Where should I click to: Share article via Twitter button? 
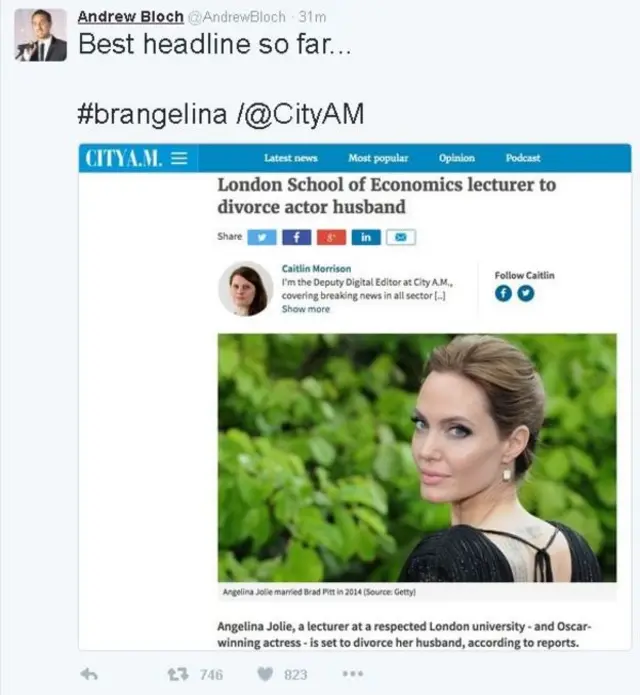[261, 237]
